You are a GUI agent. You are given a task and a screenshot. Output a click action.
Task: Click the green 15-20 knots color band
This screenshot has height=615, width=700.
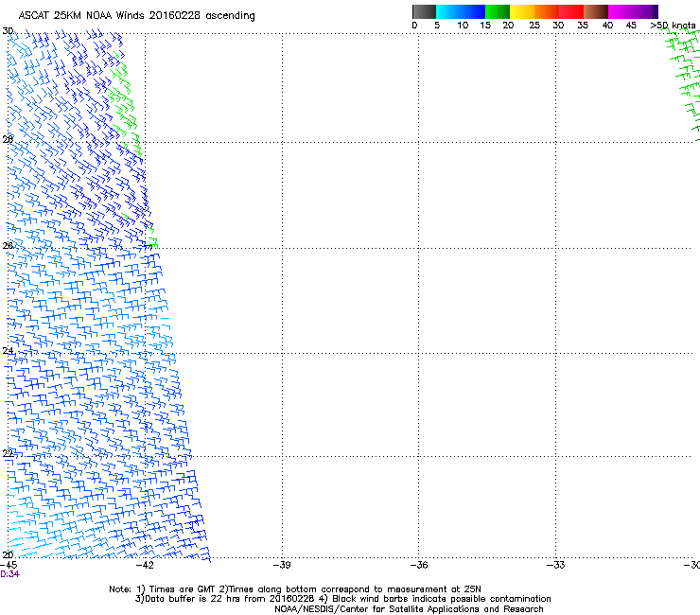(x=498, y=11)
